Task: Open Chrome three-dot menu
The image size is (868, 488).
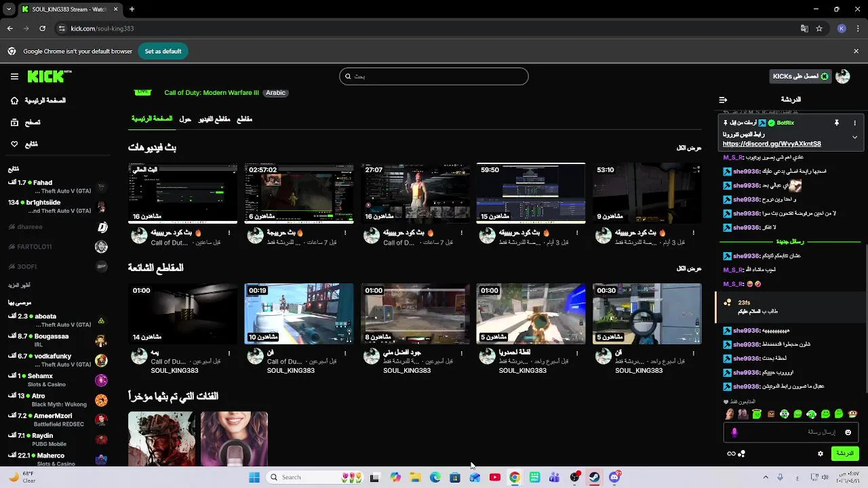Action: pos(858,28)
